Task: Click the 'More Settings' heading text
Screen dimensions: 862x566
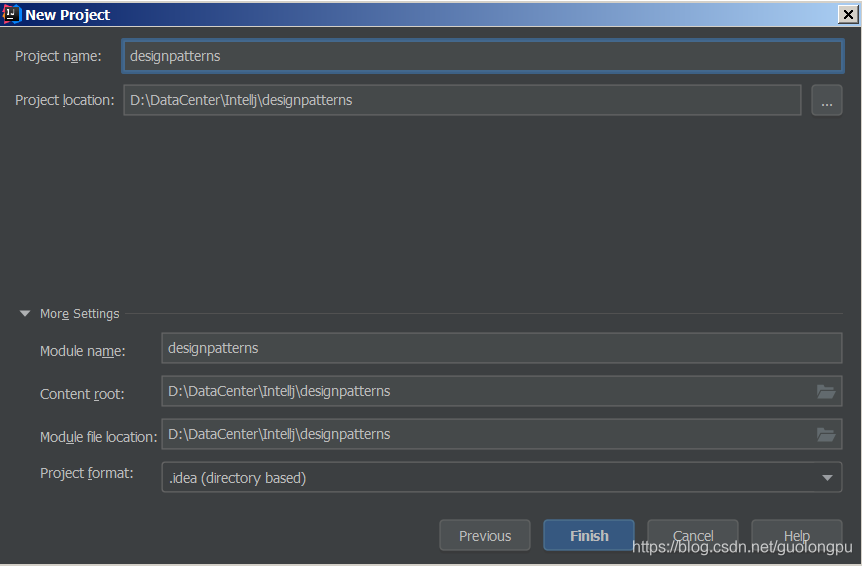Action: pyautogui.click(x=80, y=314)
